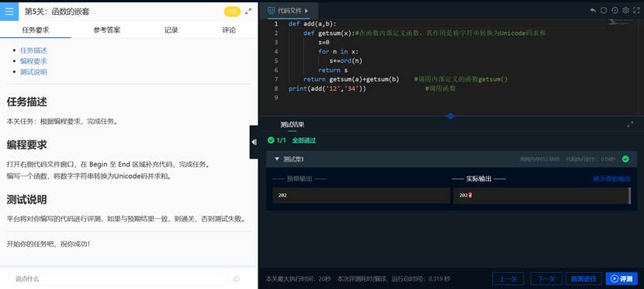The width and height of the screenshot is (644, 289).
Task: Click the 测试说明 heading
Action: [26, 200]
